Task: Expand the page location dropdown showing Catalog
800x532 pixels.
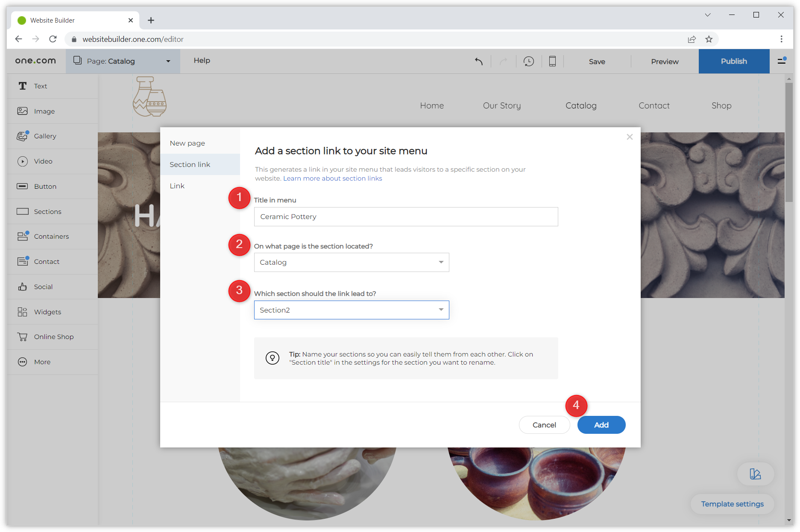Action: pyautogui.click(x=351, y=263)
